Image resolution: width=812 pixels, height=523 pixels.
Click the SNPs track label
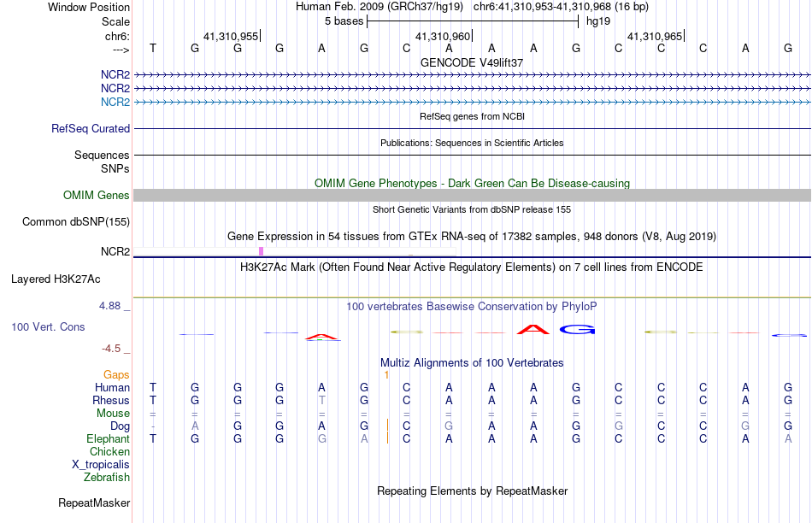[115, 169]
